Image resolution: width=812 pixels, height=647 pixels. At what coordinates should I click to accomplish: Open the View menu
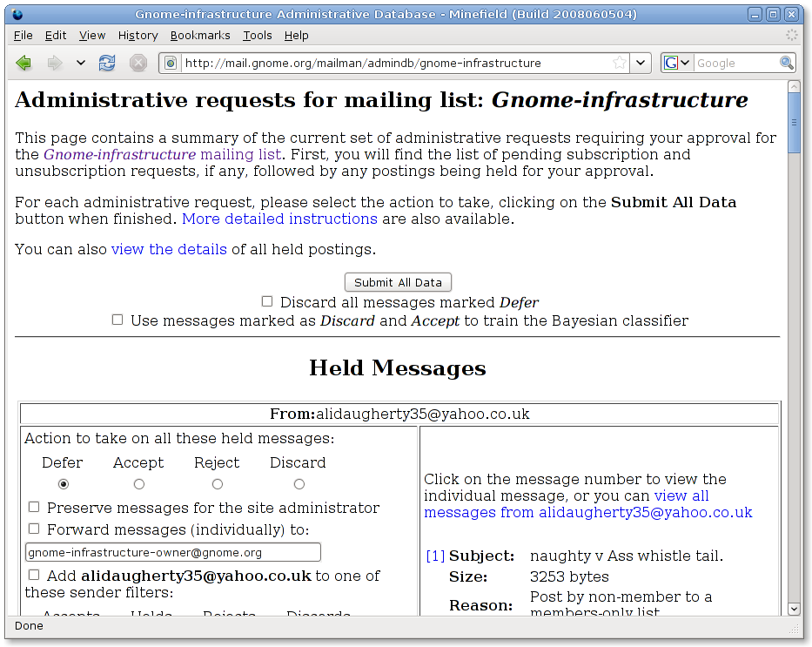coord(92,35)
